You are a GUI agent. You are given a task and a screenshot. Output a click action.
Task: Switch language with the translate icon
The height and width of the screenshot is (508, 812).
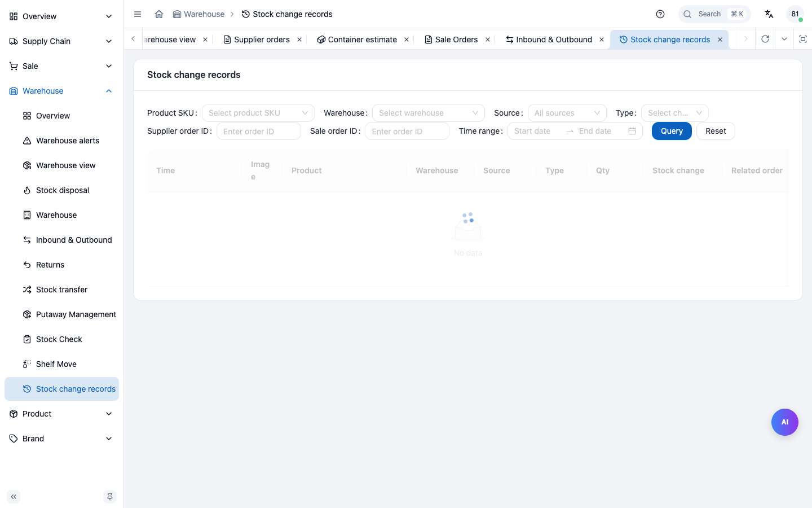click(x=769, y=14)
